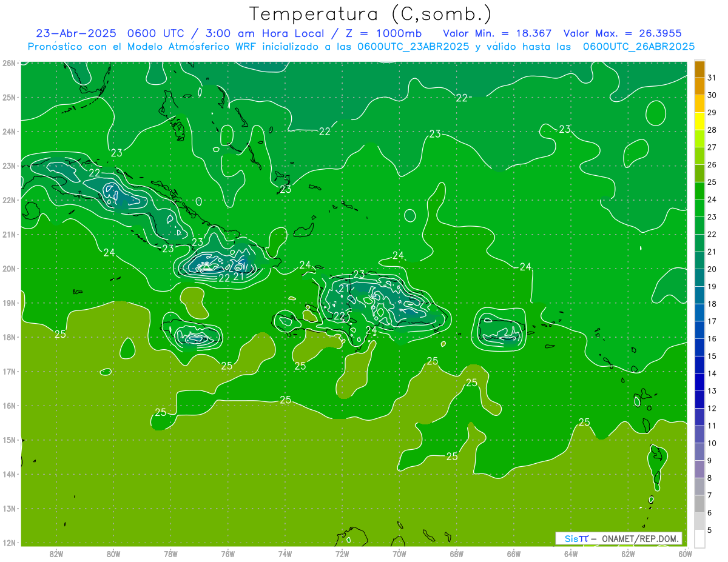The height and width of the screenshot is (562, 728).
Task: Pick the teal legend band between 19 and 20
Action: point(699,278)
